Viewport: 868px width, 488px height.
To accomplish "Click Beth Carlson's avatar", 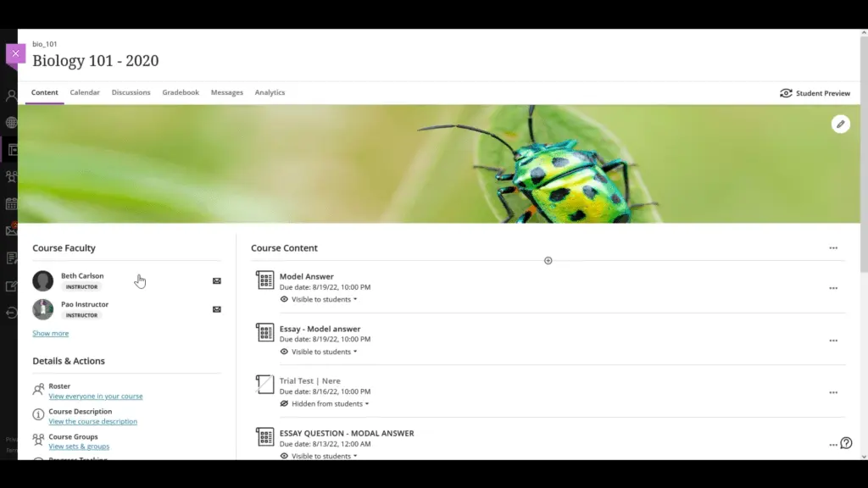I will [x=42, y=281].
